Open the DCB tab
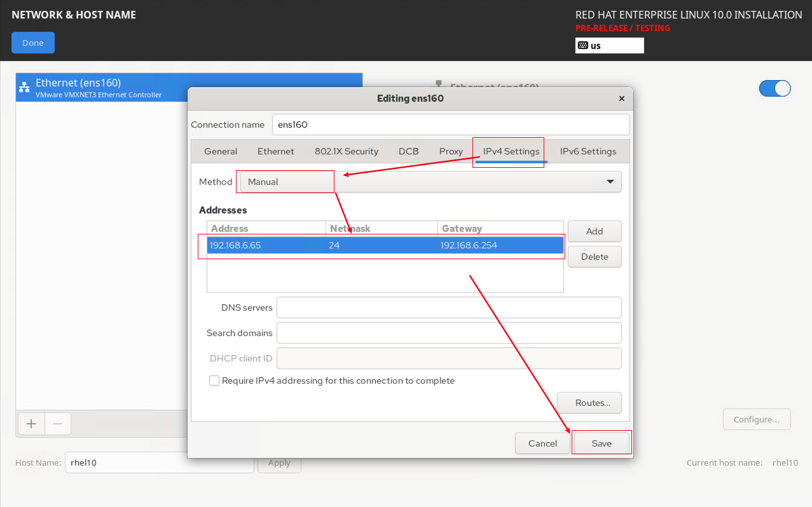The height and width of the screenshot is (507, 812). (x=409, y=151)
